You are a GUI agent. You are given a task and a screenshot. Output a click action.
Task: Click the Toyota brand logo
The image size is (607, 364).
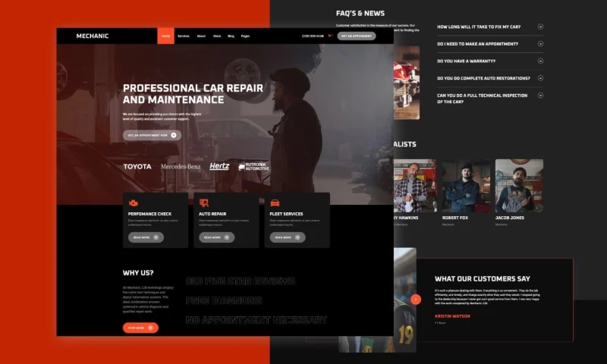pos(137,166)
